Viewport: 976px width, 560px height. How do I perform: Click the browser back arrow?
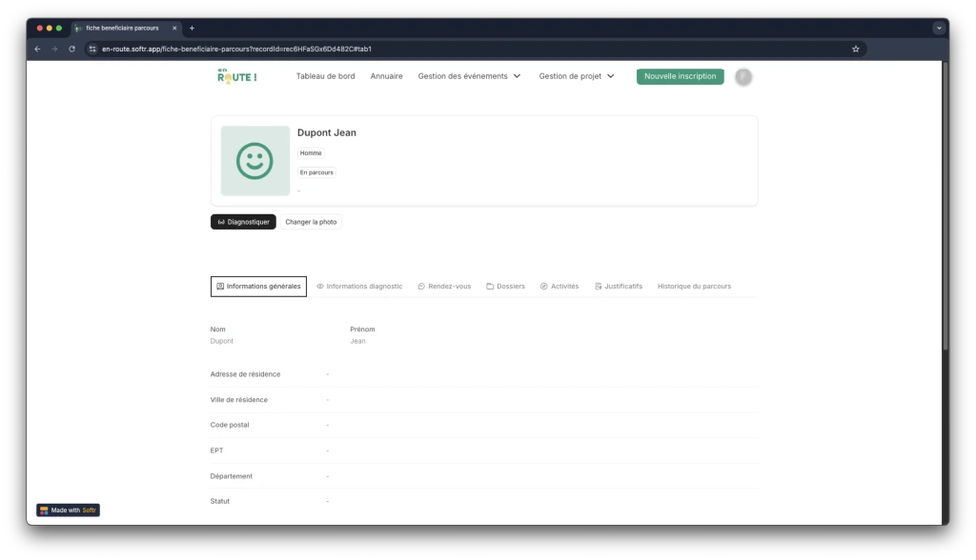click(37, 49)
